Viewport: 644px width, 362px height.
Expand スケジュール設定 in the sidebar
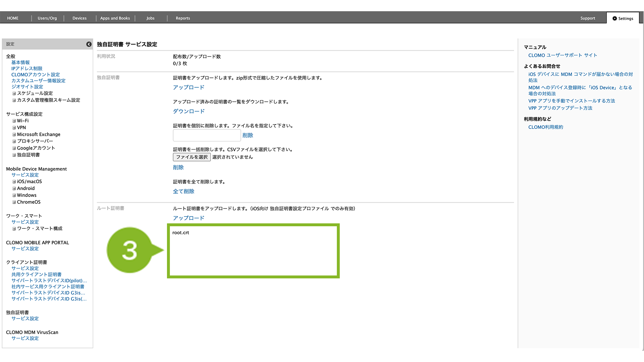[14, 93]
